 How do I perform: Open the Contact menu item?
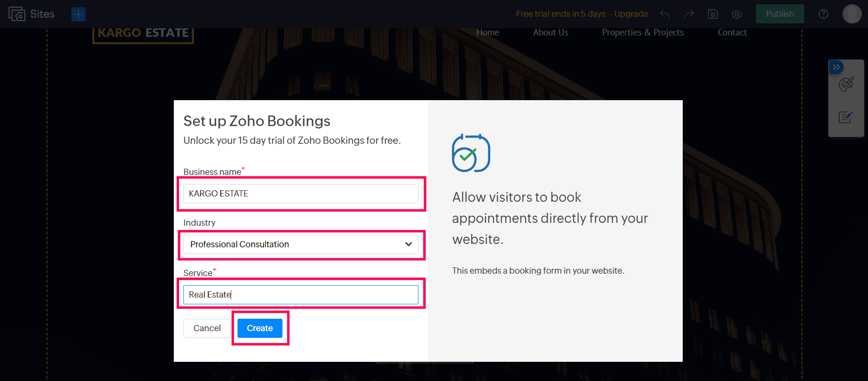click(732, 33)
